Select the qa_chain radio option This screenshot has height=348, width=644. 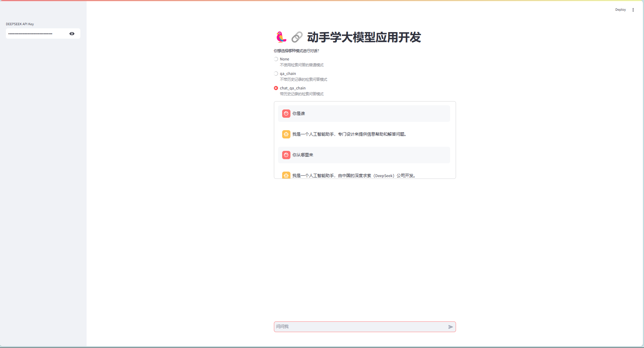click(x=276, y=74)
